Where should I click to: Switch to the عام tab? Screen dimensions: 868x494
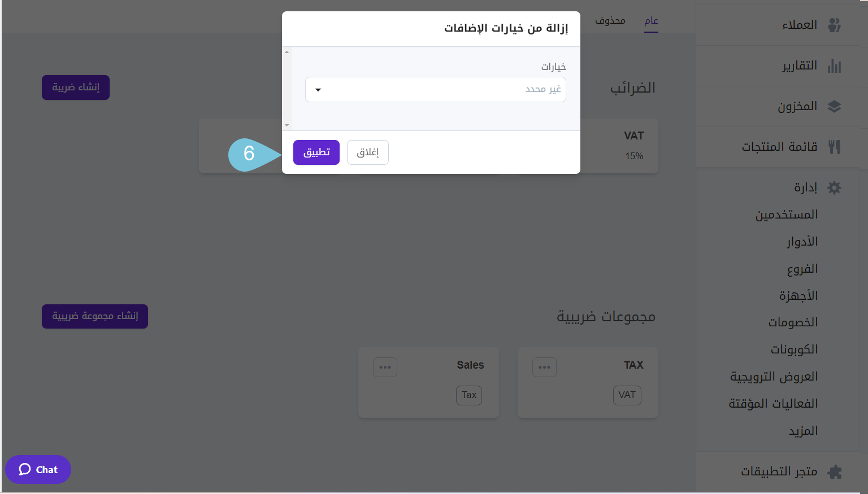point(651,20)
